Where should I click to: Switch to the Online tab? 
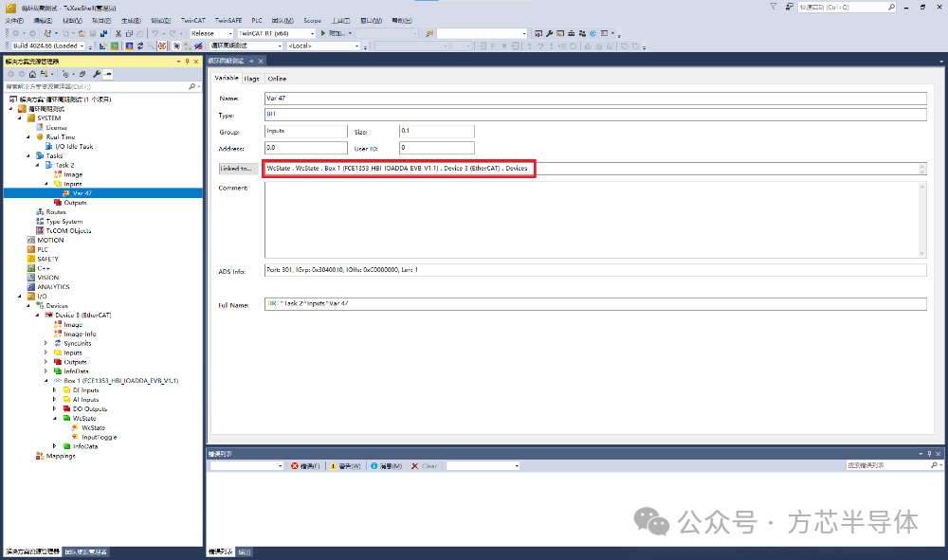[x=277, y=79]
